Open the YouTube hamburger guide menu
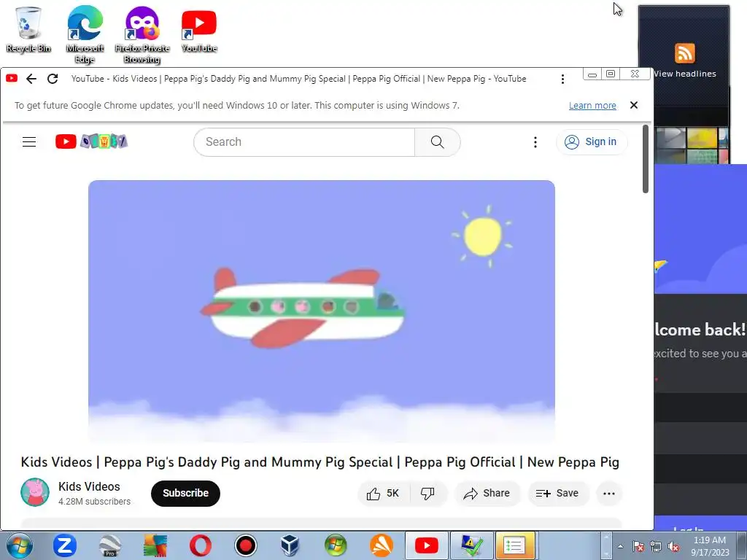 click(29, 142)
